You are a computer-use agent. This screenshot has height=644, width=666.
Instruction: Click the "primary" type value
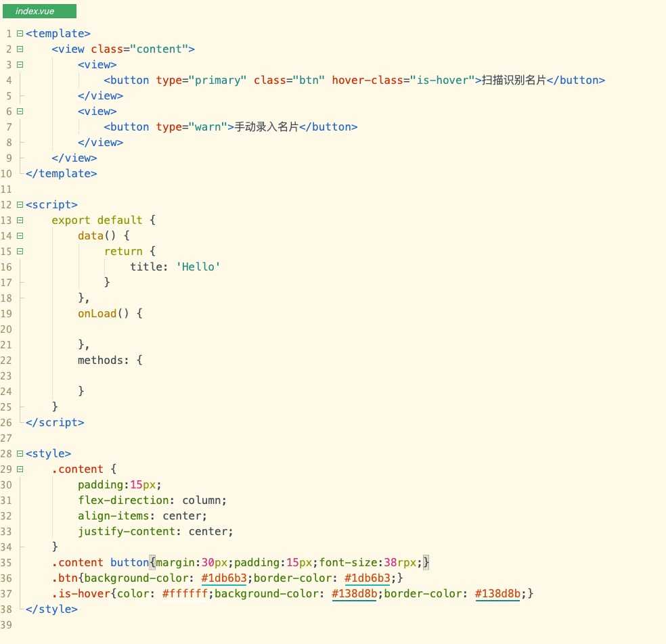pyautogui.click(x=217, y=80)
